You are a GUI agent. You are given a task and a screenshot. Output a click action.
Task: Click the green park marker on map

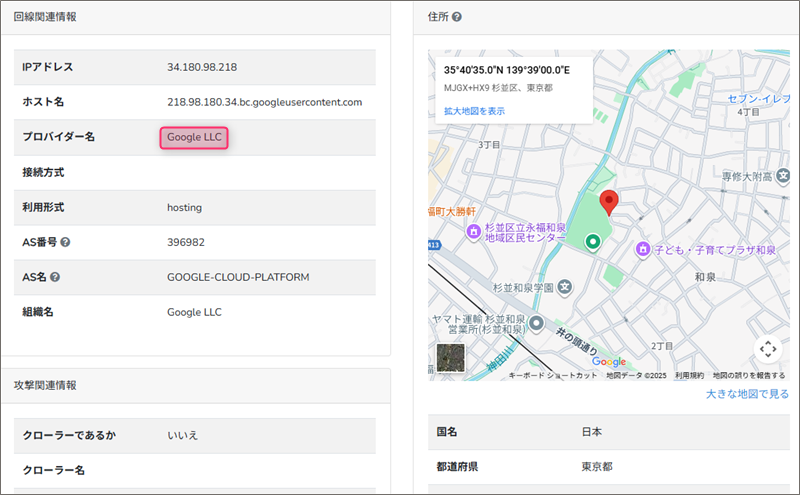point(592,241)
